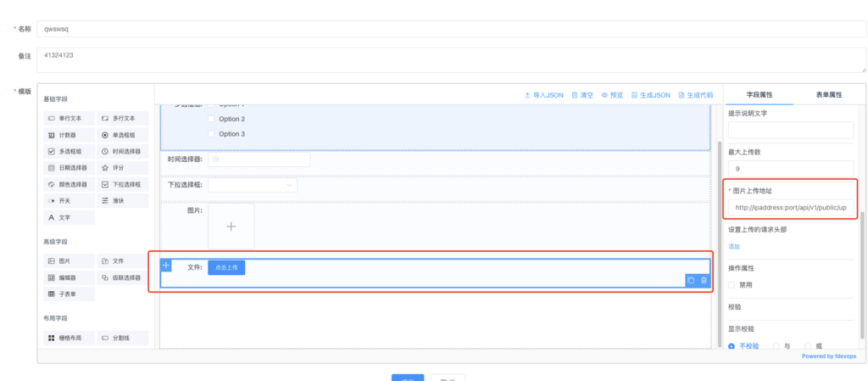This screenshot has width=868, height=381.
Task: Click the 最大上传数 input field
Action: [791, 169]
